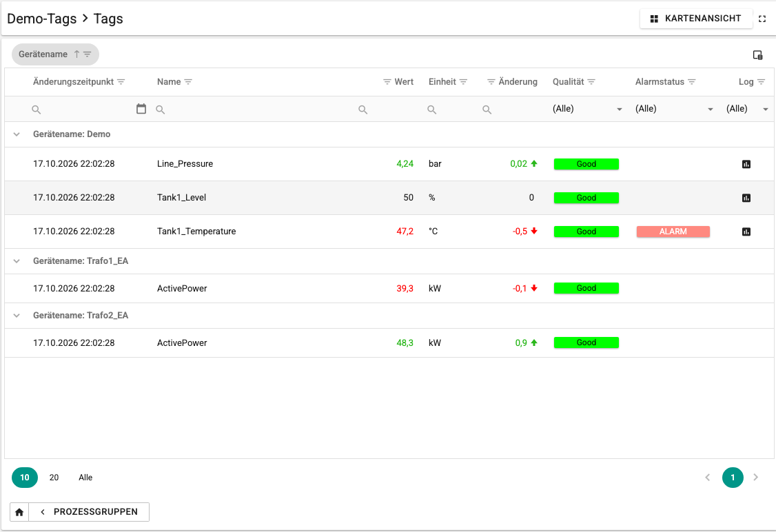
Task: Collapse the Gerätename: Demo group
Action: click(x=17, y=134)
